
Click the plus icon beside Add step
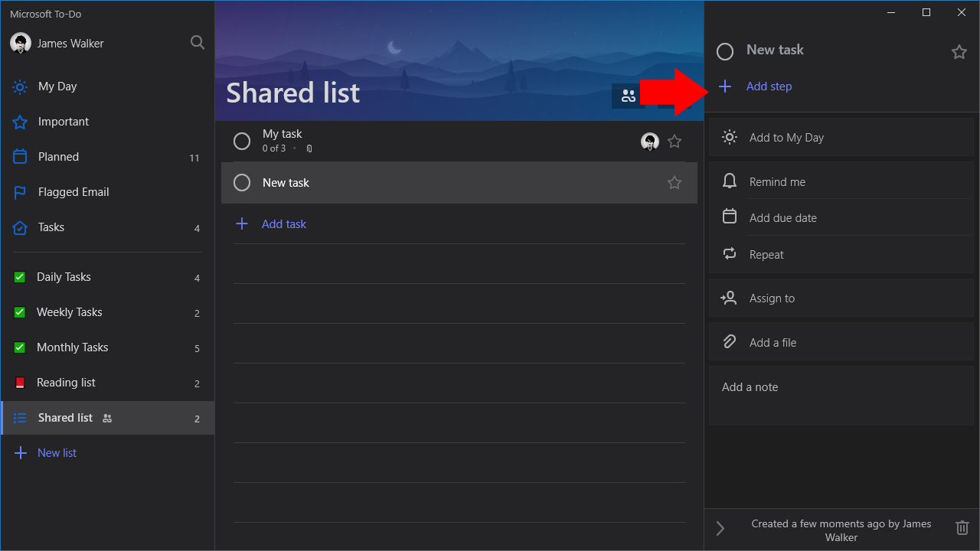[x=725, y=86]
